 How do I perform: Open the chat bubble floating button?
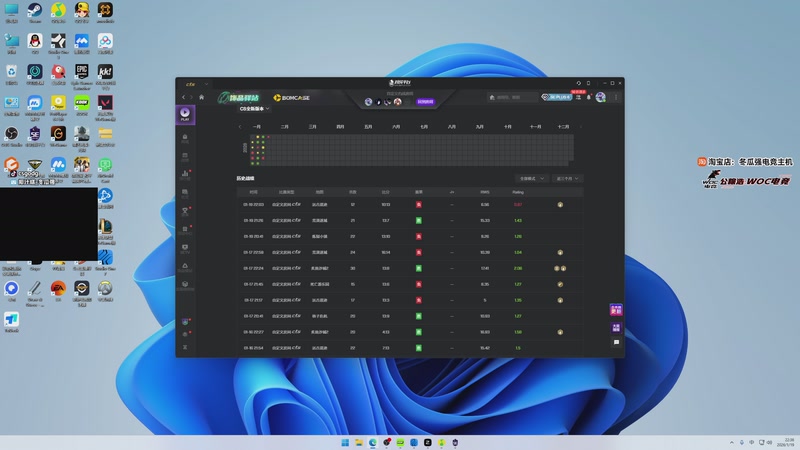(616, 342)
